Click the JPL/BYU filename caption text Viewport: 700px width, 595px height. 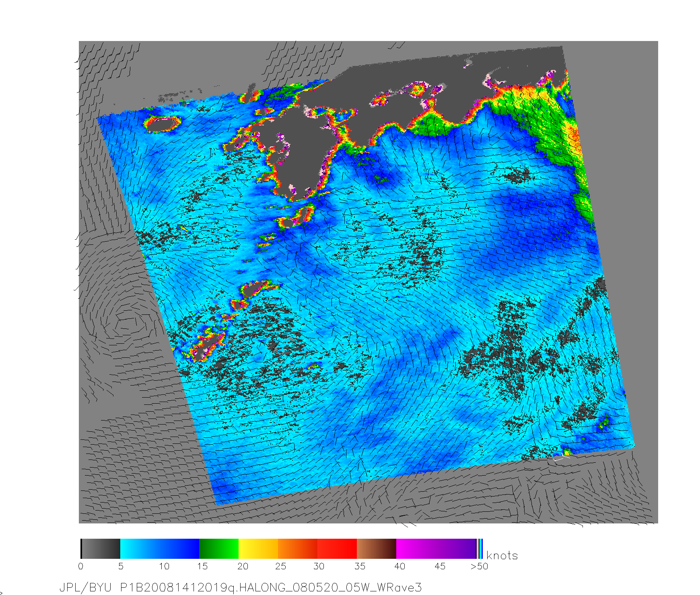[x=241, y=587]
